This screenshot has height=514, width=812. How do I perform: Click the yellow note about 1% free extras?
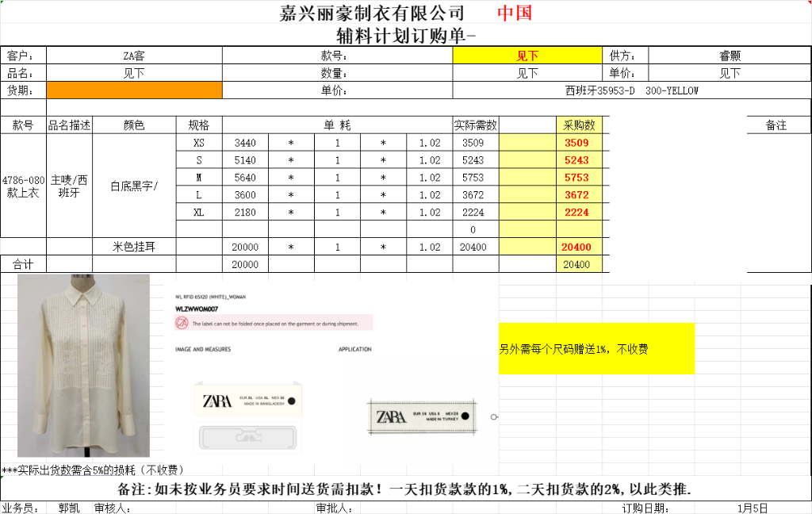tap(596, 349)
